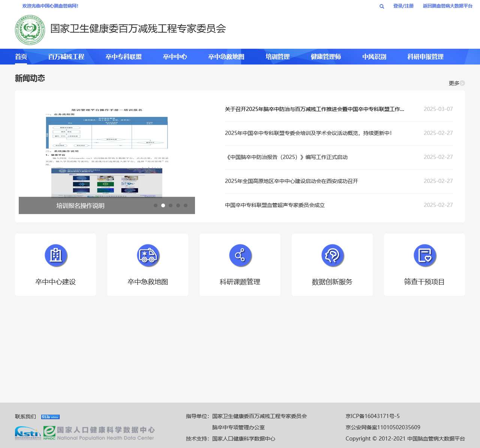Click the search magnifier icon in top bar
The height and width of the screenshot is (448, 480).
(x=382, y=6)
